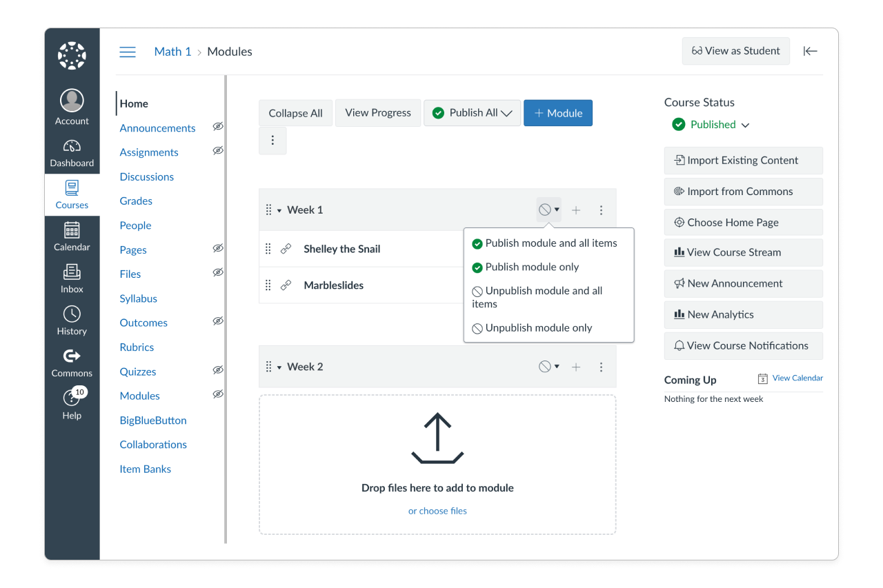Add an item to Week 2 using the plus icon
Image resolution: width=883 pixels, height=588 pixels.
pyautogui.click(x=576, y=367)
